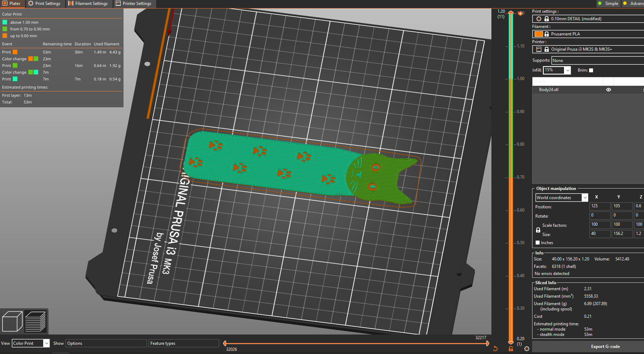Open the Filament preset dropdown
The width and height of the screenshot is (644, 354).
[588, 34]
